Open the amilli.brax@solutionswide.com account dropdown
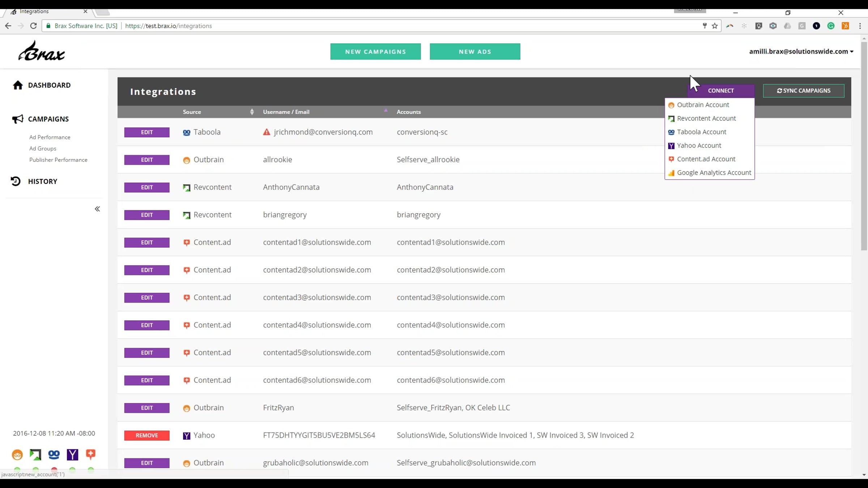 pos(801,51)
